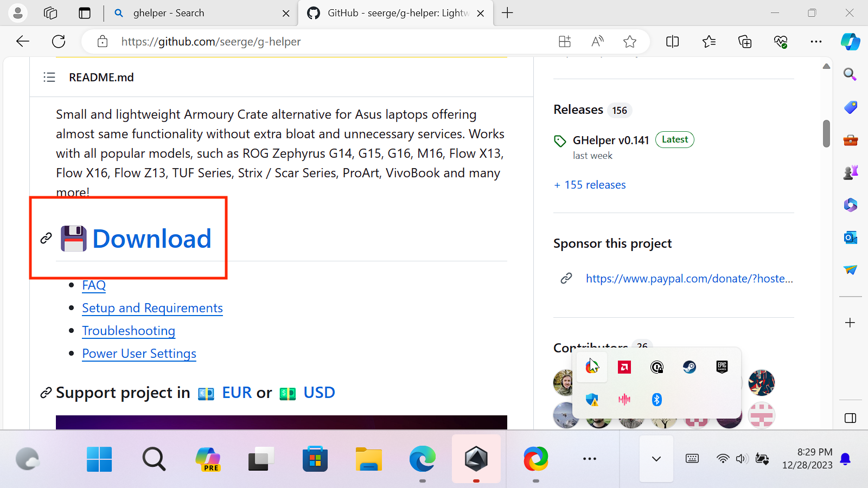Open Edge workspaces icon
The image size is (868, 488).
pyautogui.click(x=50, y=13)
